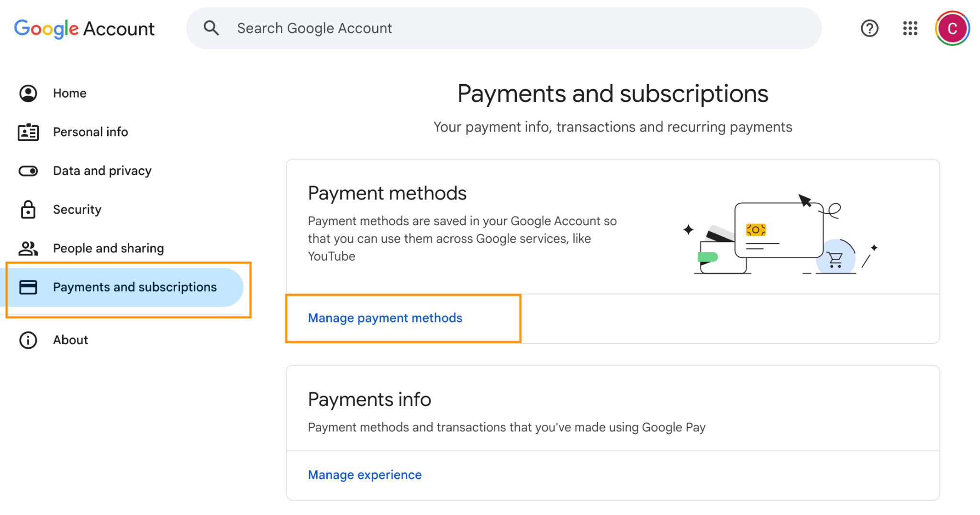The image size is (980, 515).
Task: Click the Home person icon in sidebar
Action: 28,93
